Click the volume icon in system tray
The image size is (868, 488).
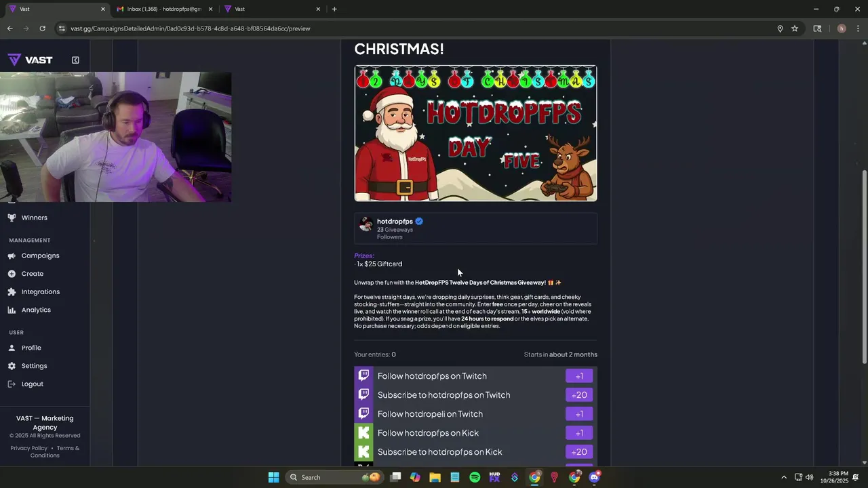pyautogui.click(x=809, y=477)
